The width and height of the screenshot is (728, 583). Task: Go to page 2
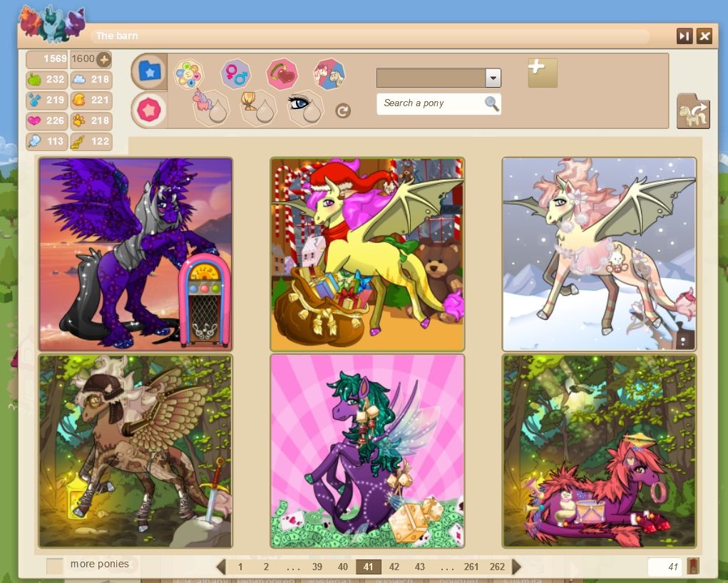(266, 567)
